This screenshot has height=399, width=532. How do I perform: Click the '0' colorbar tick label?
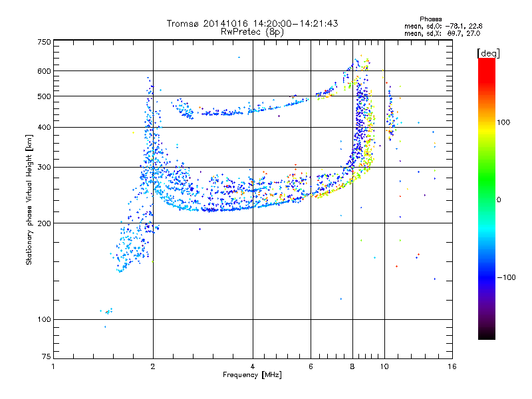click(499, 199)
